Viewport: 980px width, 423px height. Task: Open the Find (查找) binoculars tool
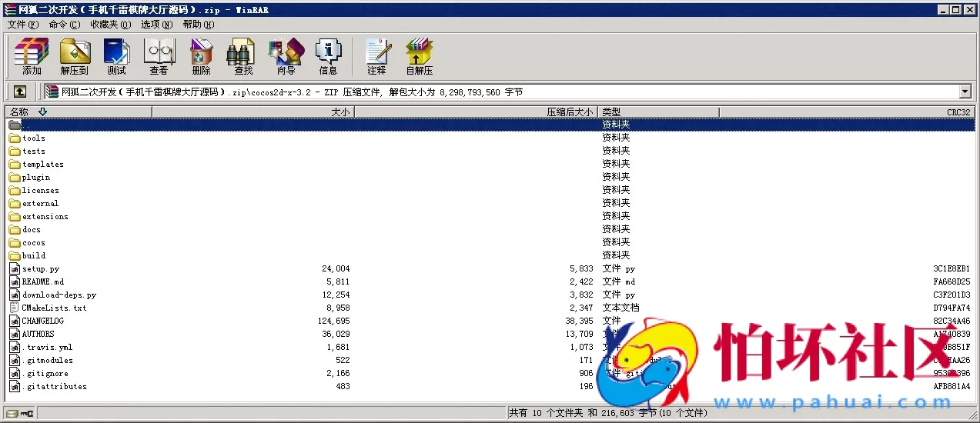pyautogui.click(x=243, y=56)
